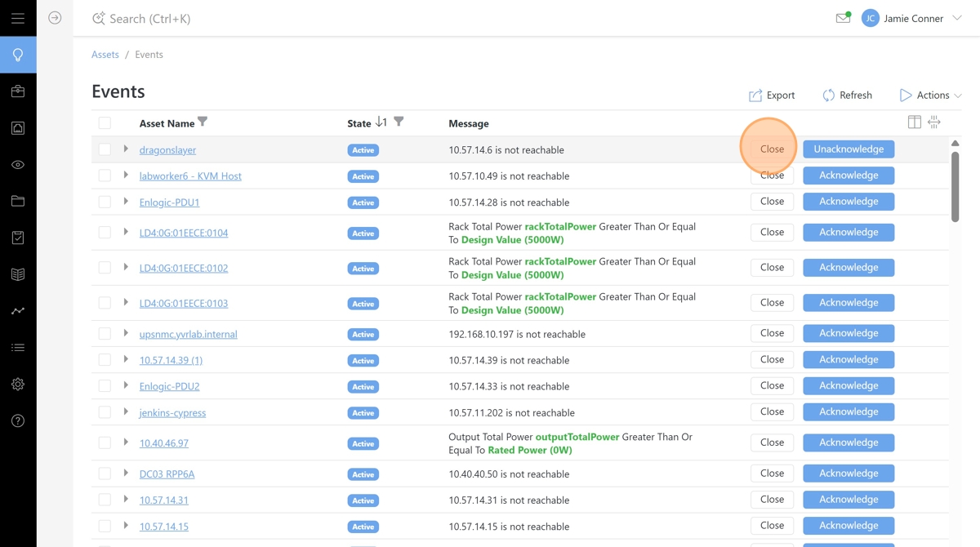Click the Asset Name column filter icon

[x=203, y=122]
